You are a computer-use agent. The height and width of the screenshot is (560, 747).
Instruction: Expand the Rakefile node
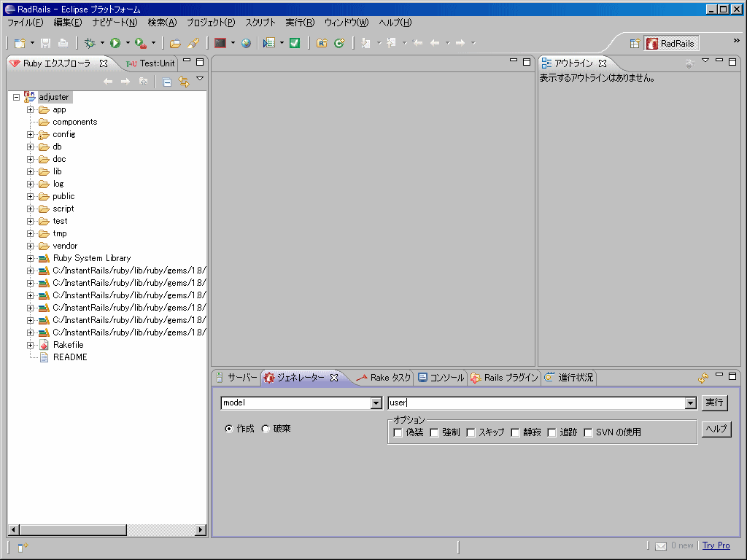(30, 345)
